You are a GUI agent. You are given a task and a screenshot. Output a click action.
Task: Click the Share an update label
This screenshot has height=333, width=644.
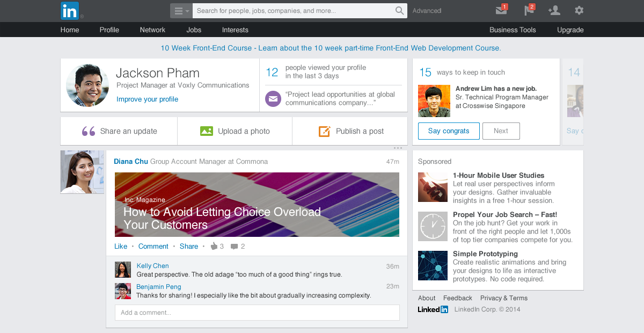[x=129, y=131]
